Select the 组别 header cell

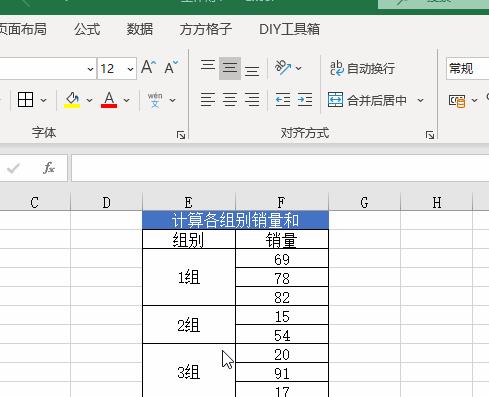(189, 239)
